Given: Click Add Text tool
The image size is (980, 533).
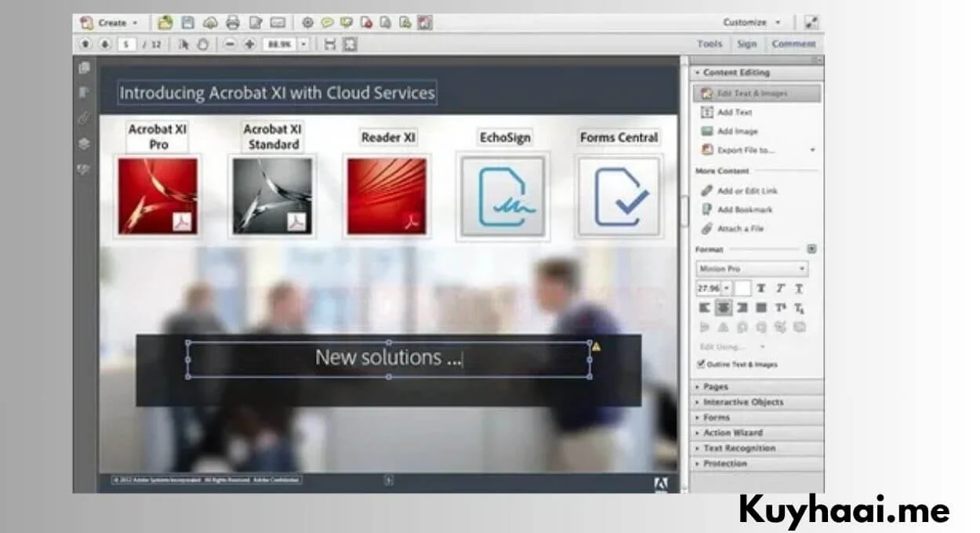Looking at the screenshot, I should 727,112.
